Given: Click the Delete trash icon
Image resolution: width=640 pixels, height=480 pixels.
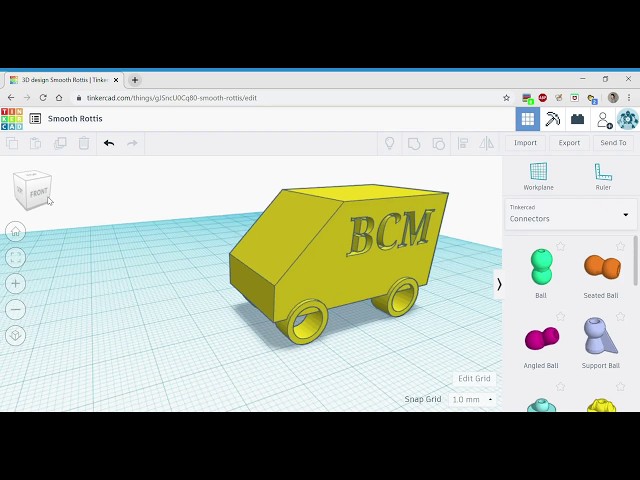Looking at the screenshot, I should [x=84, y=143].
